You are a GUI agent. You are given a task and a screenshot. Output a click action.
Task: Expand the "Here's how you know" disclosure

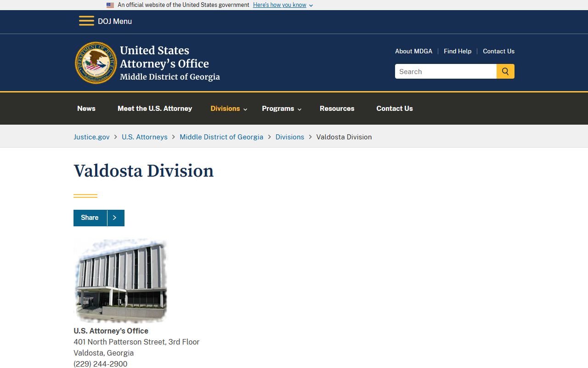(x=283, y=5)
